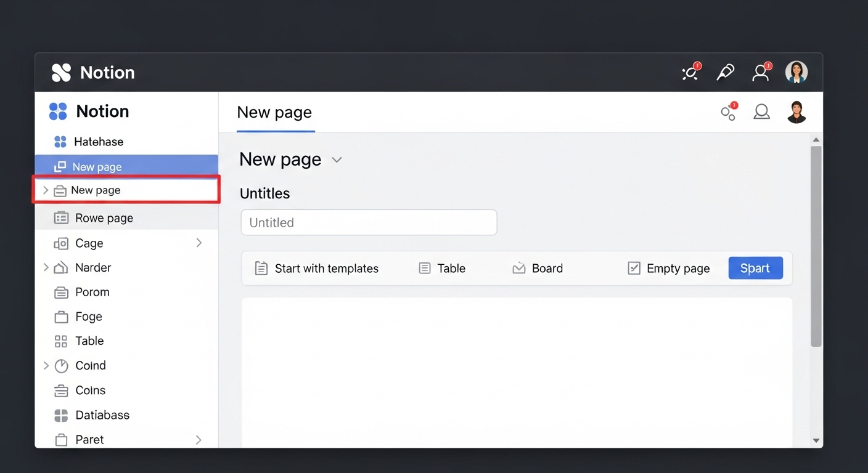Select Hatehase in the sidebar
Screen dimensions: 868x473
click(98, 142)
